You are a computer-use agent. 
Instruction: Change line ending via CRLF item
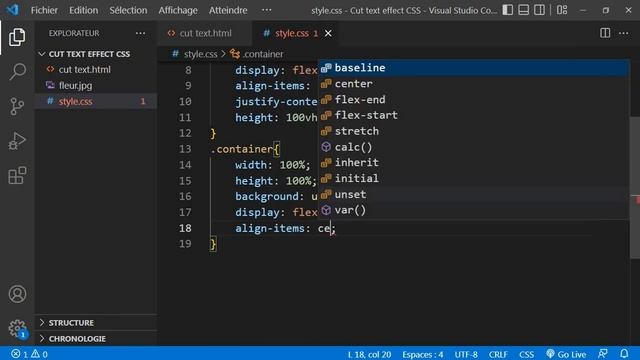pos(498,354)
